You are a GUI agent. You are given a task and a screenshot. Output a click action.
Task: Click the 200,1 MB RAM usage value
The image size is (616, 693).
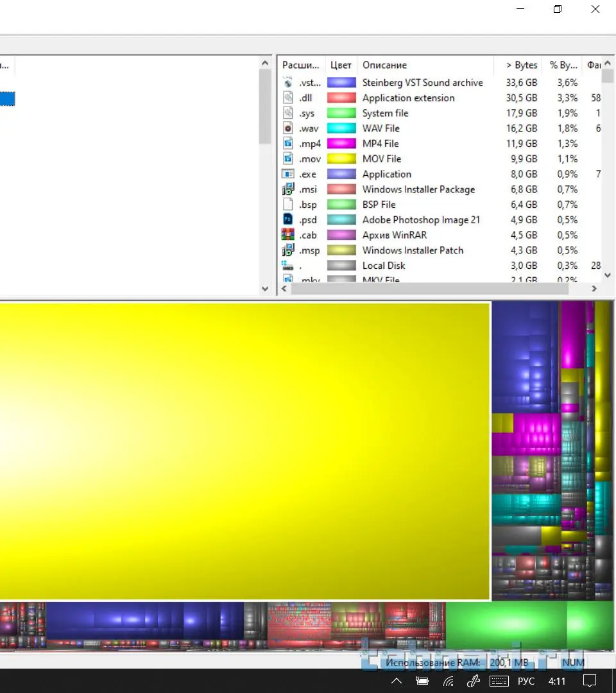point(509,662)
